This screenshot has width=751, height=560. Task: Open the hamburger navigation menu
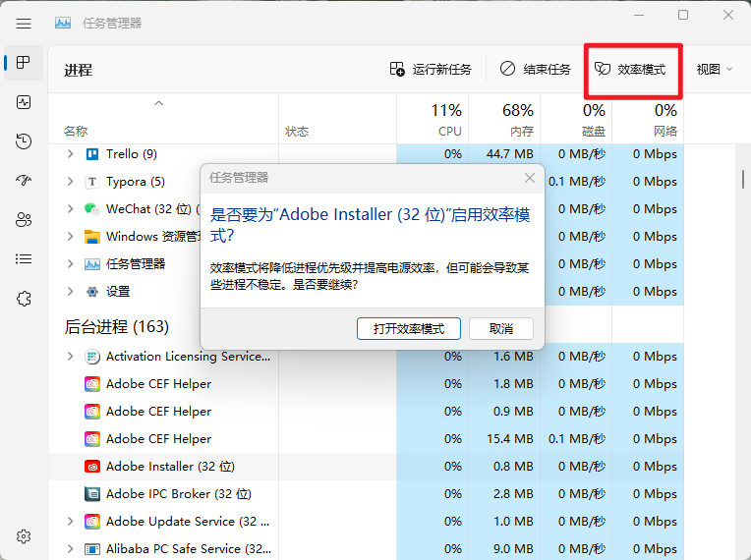click(x=24, y=23)
